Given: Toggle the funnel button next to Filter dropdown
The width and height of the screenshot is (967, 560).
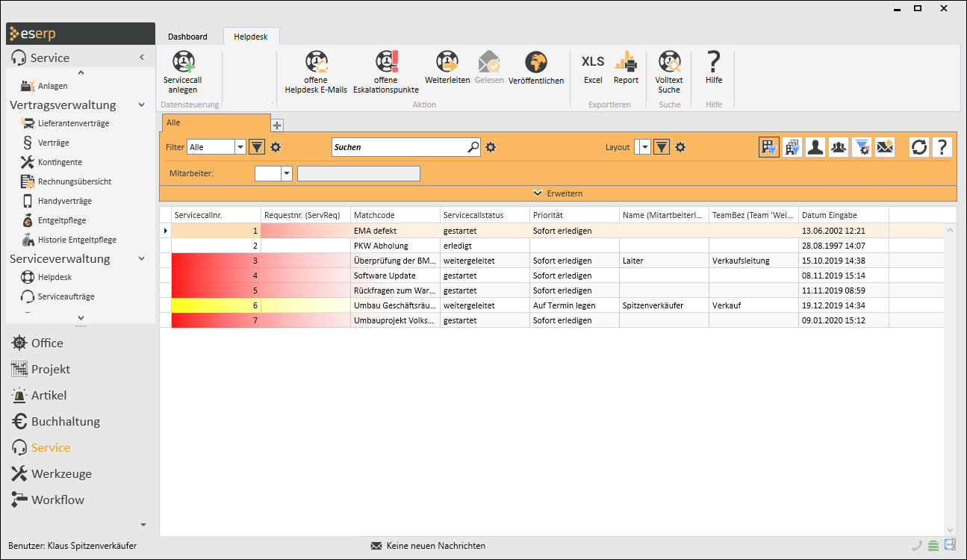Looking at the screenshot, I should (x=256, y=147).
